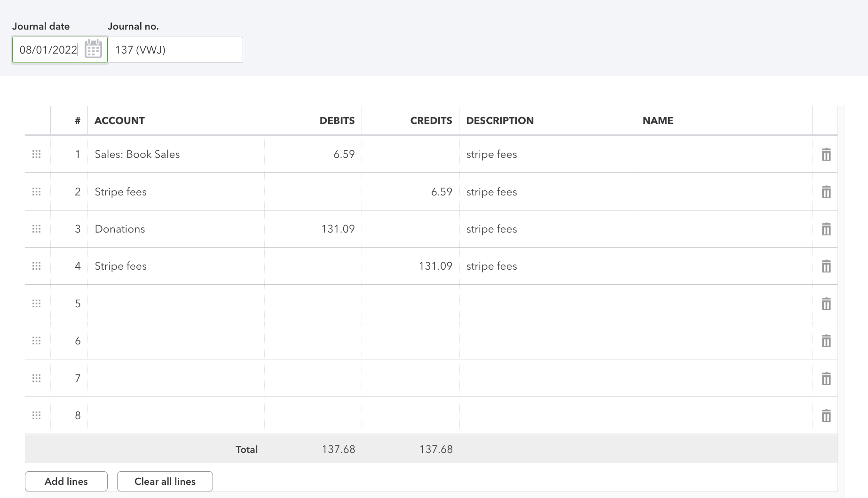This screenshot has height=498, width=868.
Task: Click trash icon for line 4
Action: (x=826, y=266)
